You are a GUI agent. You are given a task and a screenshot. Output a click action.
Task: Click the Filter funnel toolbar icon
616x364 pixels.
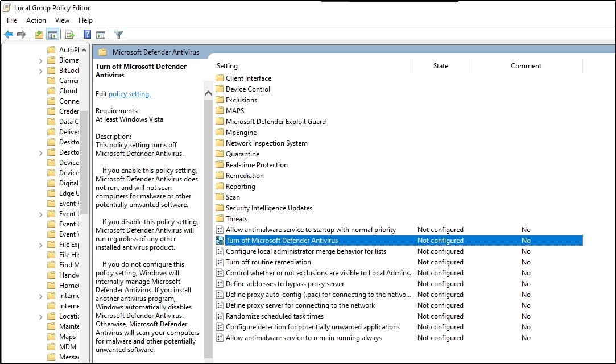[119, 35]
